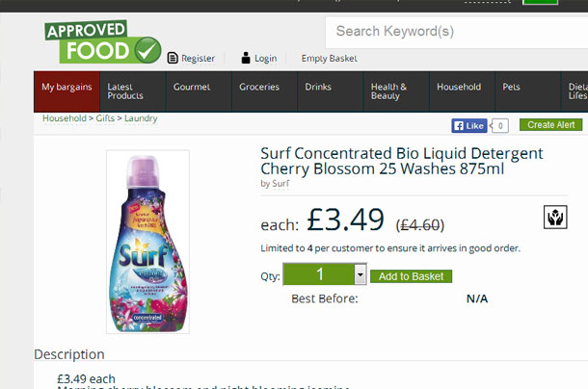The height and width of the screenshot is (389, 588).
Task: Open the Surf bottle product image
Action: [147, 242]
